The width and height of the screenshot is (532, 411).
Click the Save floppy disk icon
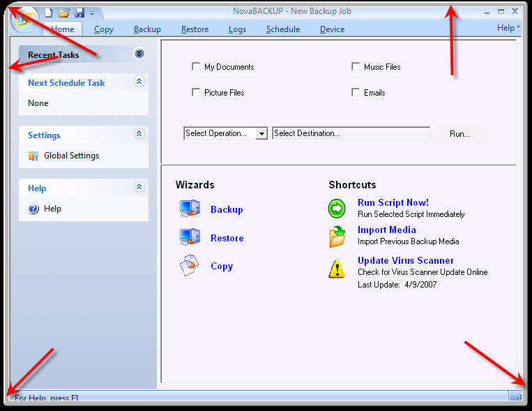[79, 13]
